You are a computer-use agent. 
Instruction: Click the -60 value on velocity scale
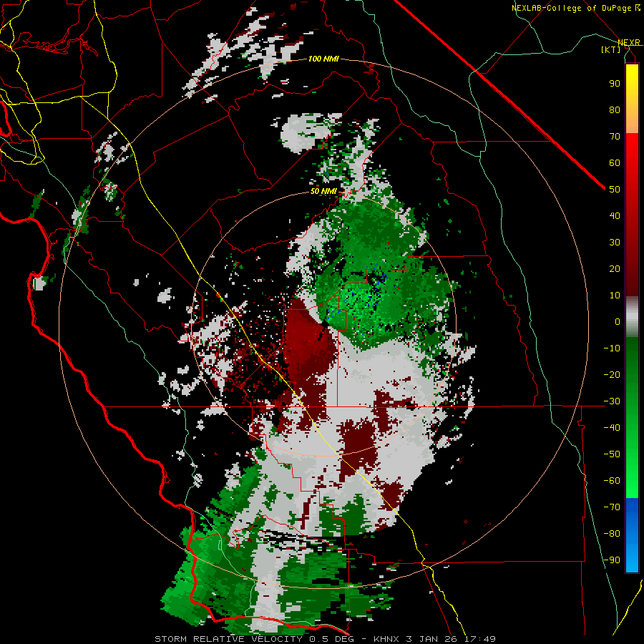612,481
